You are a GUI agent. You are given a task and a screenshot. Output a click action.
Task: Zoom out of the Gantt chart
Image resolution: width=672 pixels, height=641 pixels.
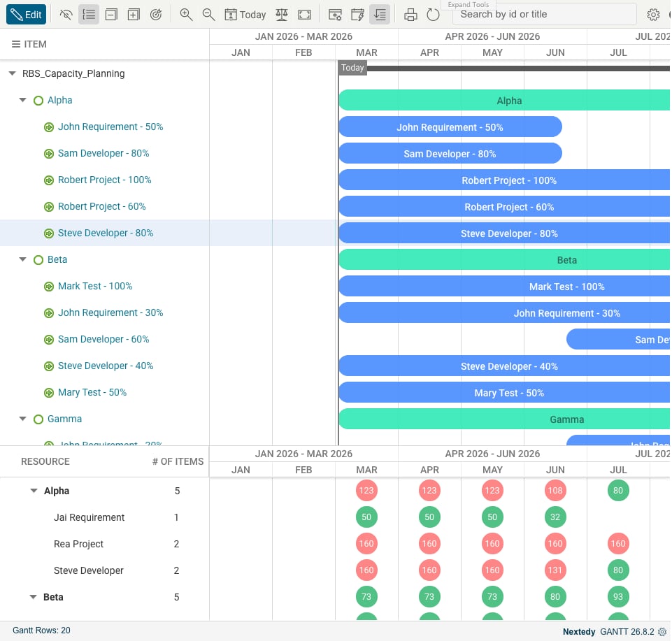(208, 15)
